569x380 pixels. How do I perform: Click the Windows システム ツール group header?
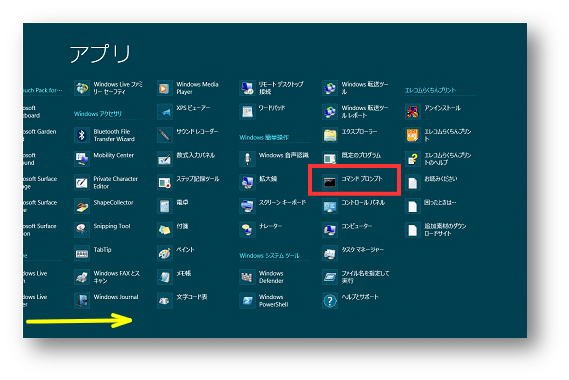(x=269, y=256)
